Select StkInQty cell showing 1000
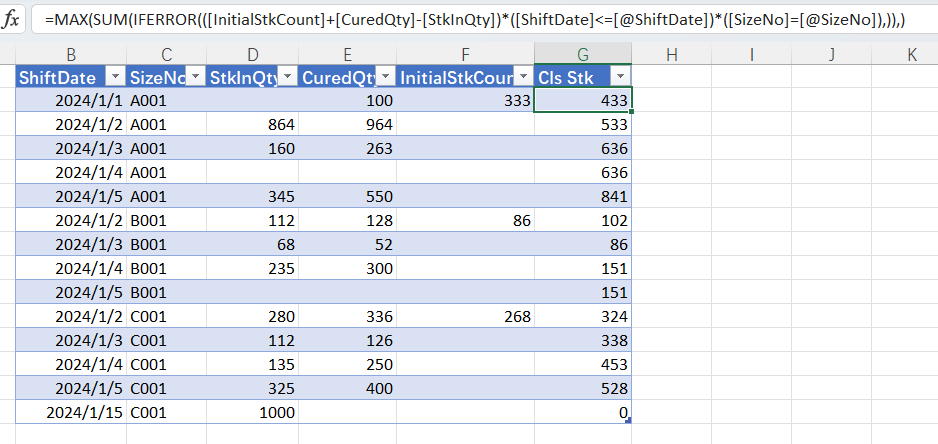 (x=252, y=412)
